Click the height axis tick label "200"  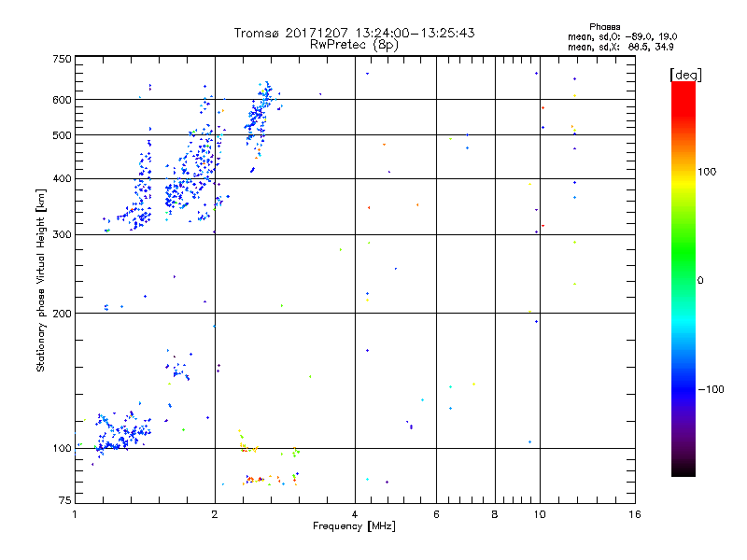pyautogui.click(x=62, y=314)
